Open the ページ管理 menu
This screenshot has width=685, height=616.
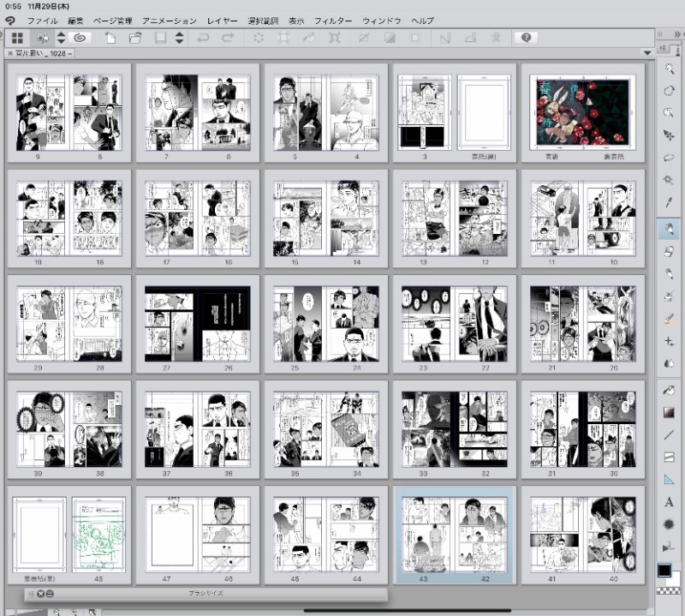coord(113,21)
